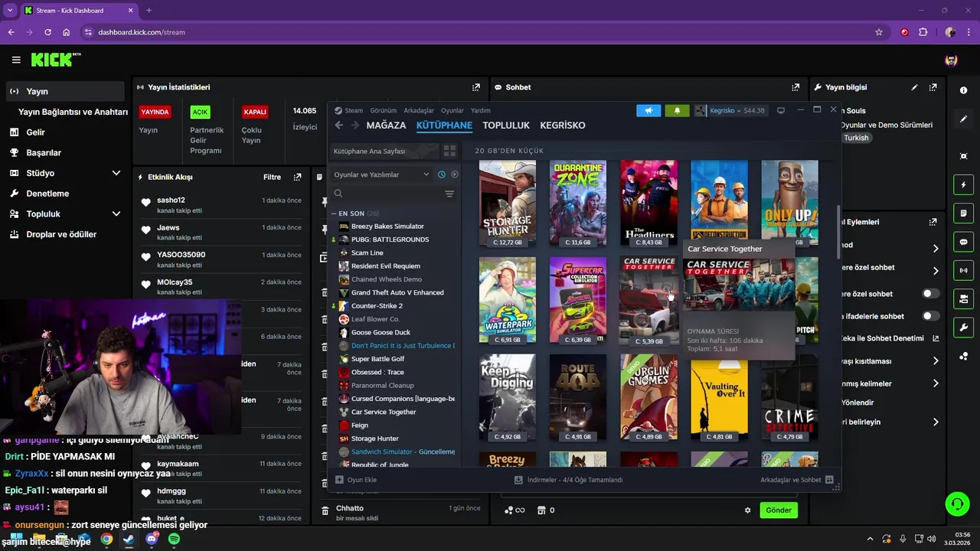Switch Steam library to grid collections view
This screenshot has height=551, width=980.
pos(450,152)
